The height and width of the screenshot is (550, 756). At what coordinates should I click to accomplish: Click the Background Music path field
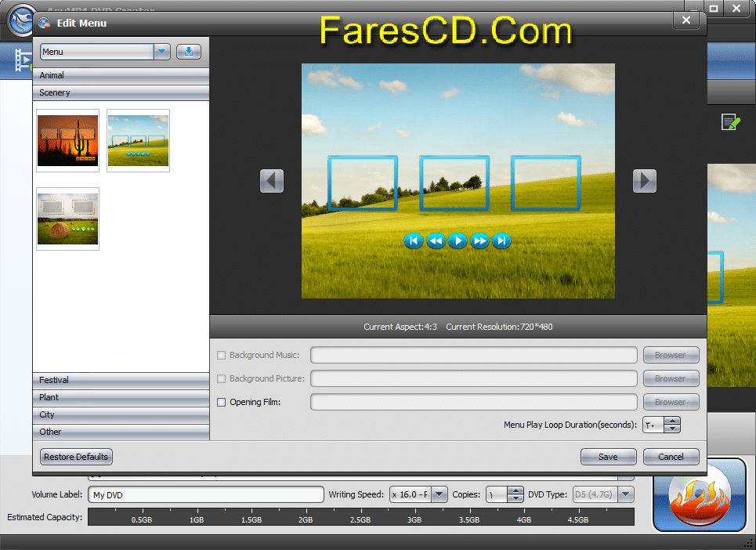[x=474, y=355]
